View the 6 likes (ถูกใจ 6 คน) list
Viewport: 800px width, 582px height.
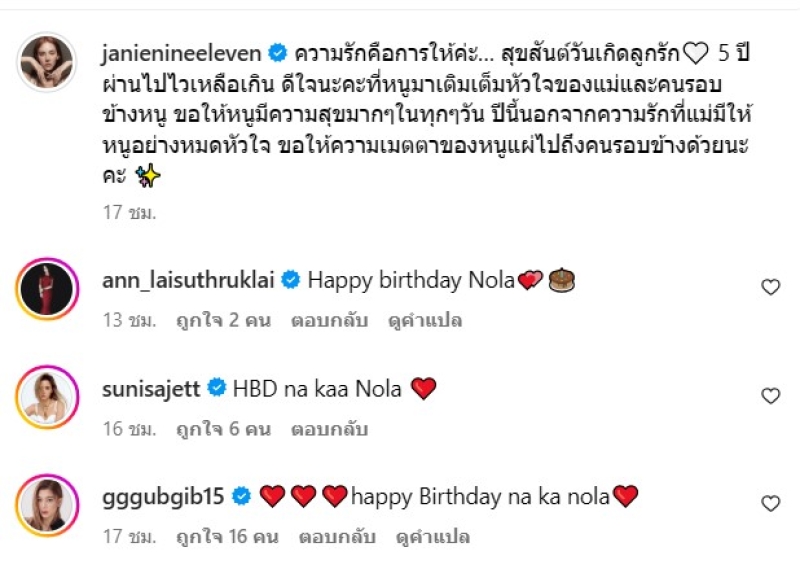pos(223,429)
